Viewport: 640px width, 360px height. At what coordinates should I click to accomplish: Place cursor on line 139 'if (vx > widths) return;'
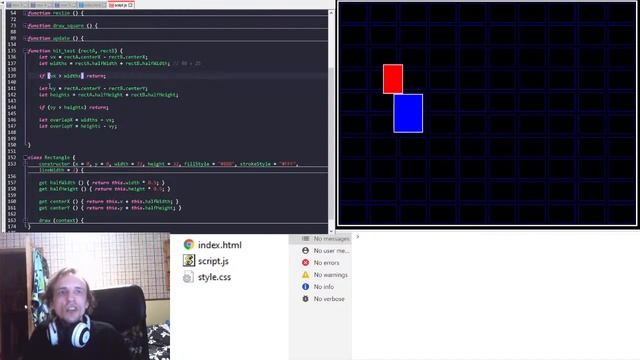(73, 76)
